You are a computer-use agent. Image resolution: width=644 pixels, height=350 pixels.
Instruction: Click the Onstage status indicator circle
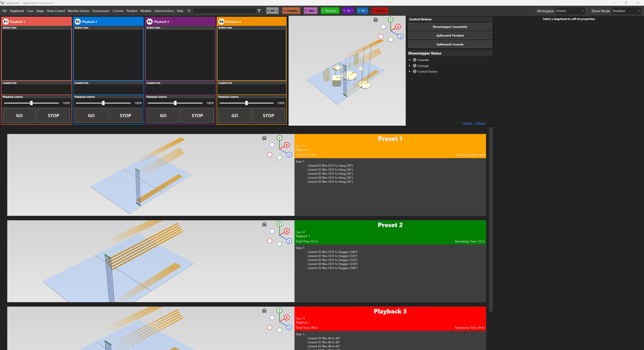[415, 66]
